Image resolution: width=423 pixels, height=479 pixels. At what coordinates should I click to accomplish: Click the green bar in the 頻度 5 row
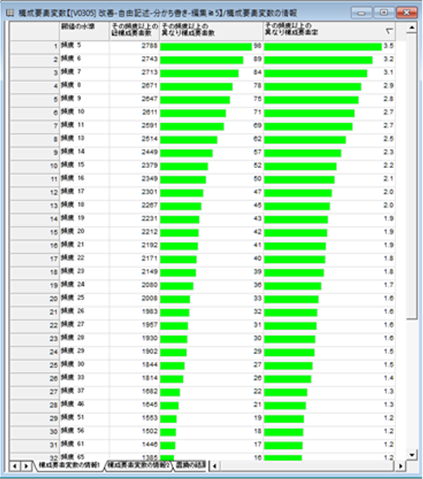coord(206,47)
